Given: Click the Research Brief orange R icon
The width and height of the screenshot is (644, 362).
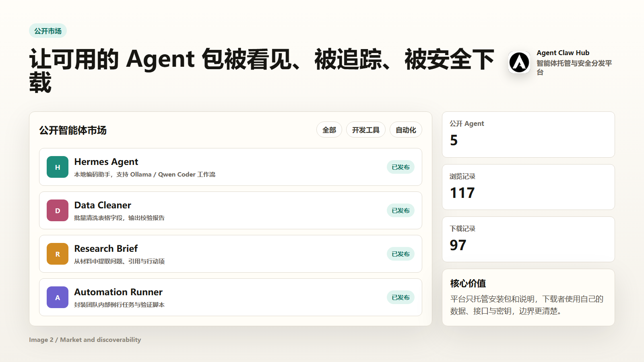Looking at the screenshot, I should point(58,254).
